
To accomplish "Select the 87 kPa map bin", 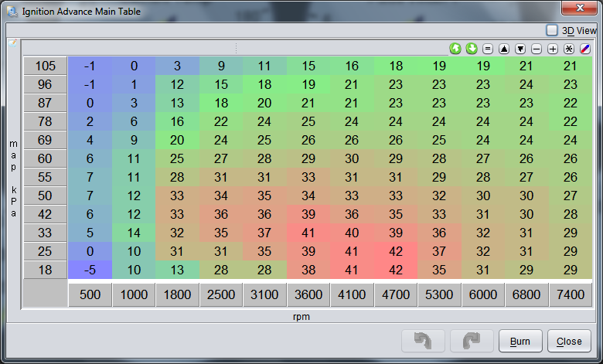I will tap(46, 103).
